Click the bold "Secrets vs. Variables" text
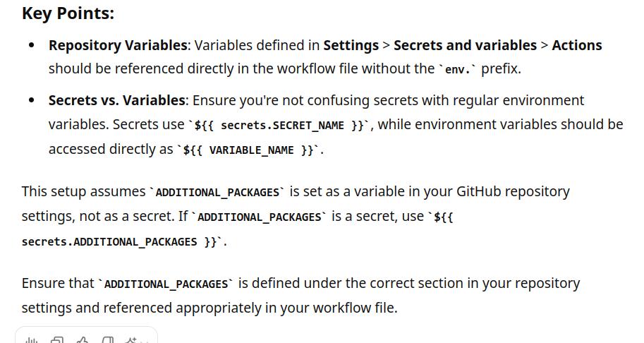644x343 pixels. (117, 100)
